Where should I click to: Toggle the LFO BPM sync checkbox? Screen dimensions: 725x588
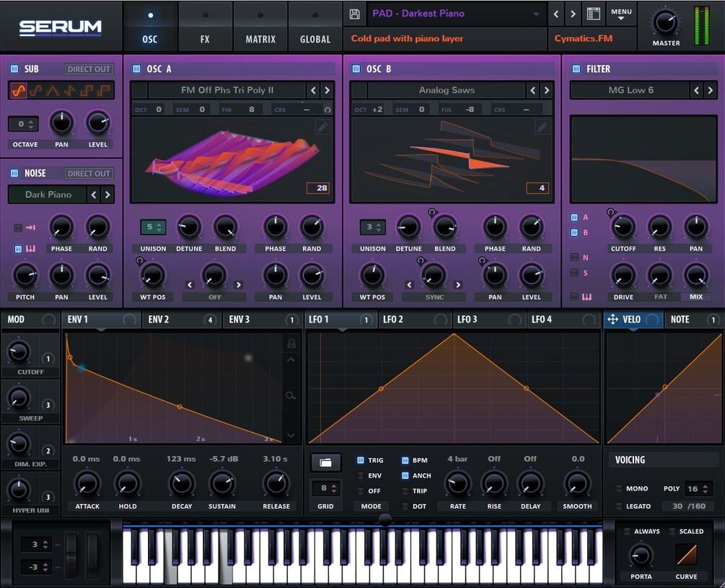(405, 460)
